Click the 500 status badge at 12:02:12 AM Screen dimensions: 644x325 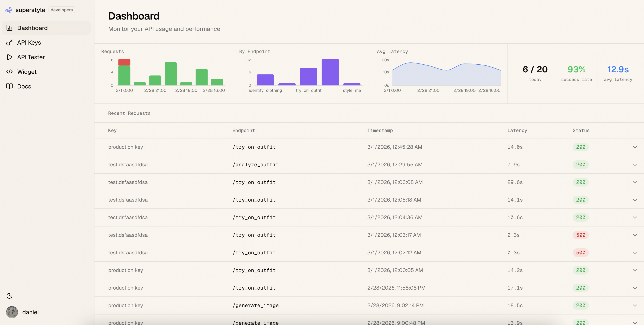pos(580,253)
